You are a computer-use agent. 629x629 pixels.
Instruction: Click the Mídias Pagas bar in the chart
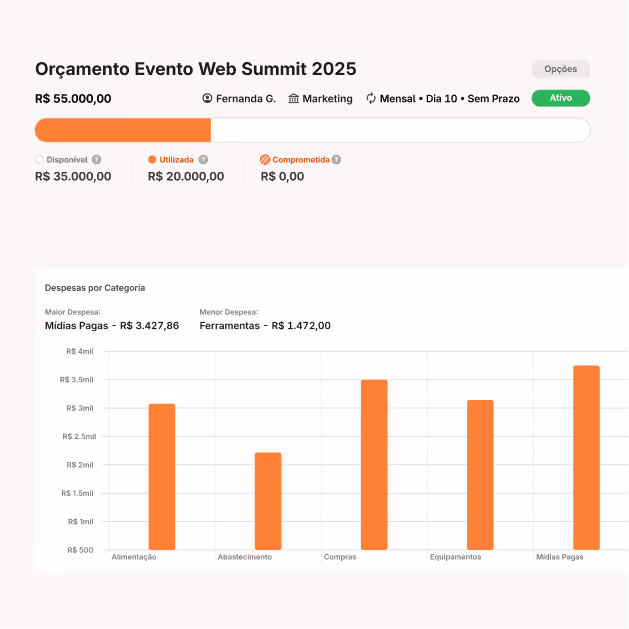(x=586, y=458)
